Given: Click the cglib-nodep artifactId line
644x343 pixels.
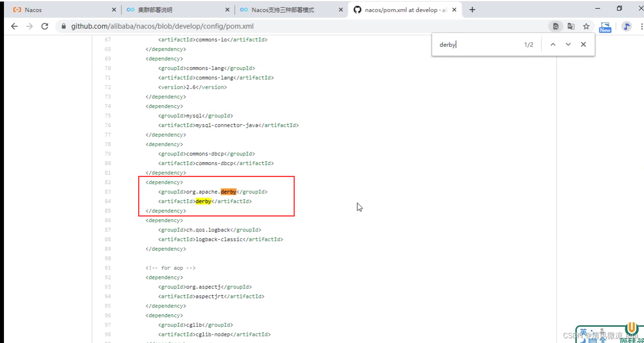Looking at the screenshot, I should (x=214, y=334).
